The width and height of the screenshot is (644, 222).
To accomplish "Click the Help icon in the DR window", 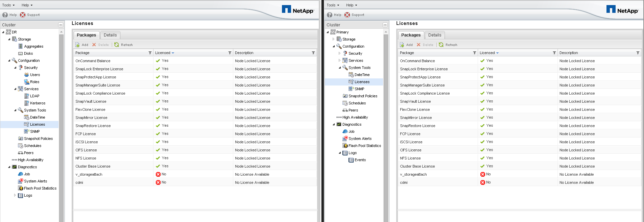I will (x=5, y=15).
